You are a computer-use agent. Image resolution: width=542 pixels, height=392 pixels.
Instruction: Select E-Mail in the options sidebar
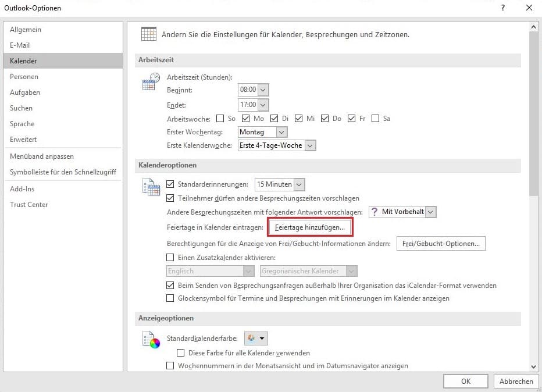pos(63,45)
